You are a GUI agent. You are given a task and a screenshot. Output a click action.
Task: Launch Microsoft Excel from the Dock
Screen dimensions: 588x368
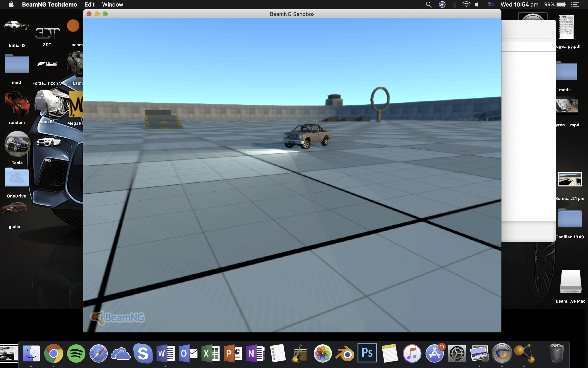point(210,353)
